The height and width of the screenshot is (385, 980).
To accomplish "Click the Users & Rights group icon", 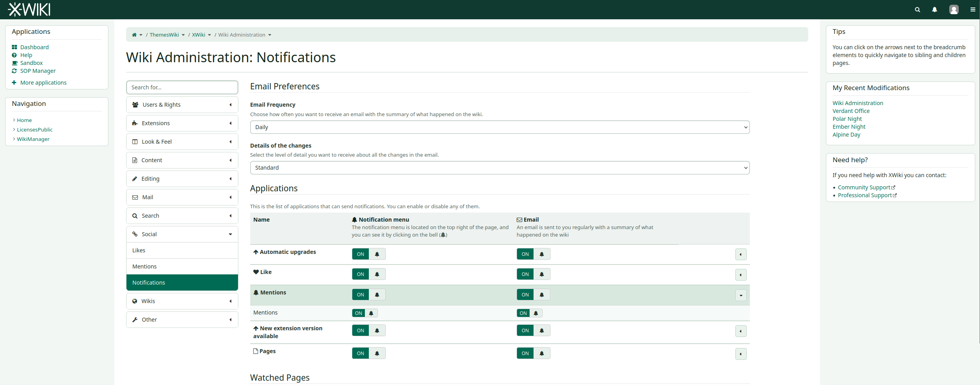I will tap(136, 105).
